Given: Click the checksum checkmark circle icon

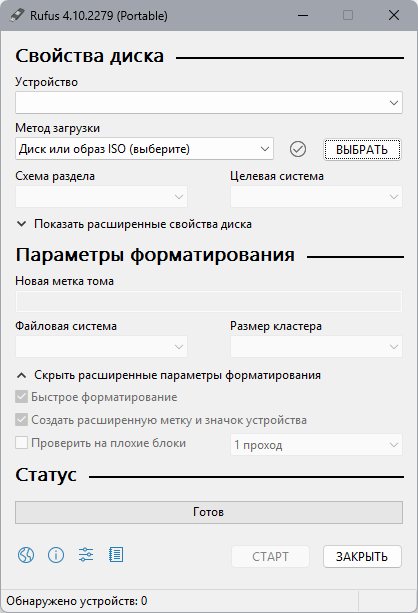Looking at the screenshot, I should pos(298,149).
